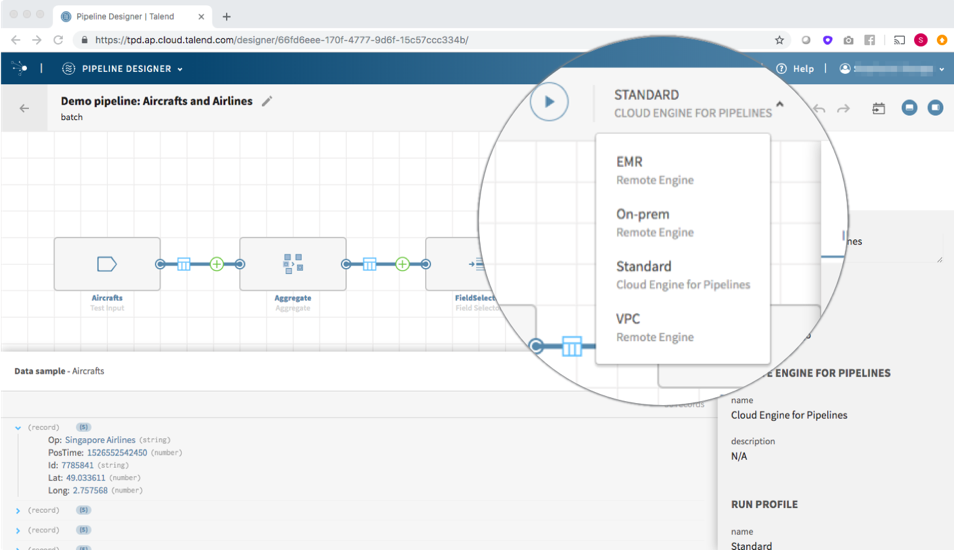Open browser profile avatar S
Viewport: 954px width, 550px height.
(921, 40)
